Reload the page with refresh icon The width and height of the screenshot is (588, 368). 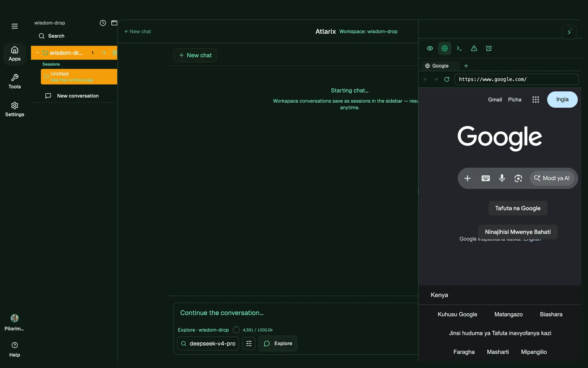click(447, 79)
